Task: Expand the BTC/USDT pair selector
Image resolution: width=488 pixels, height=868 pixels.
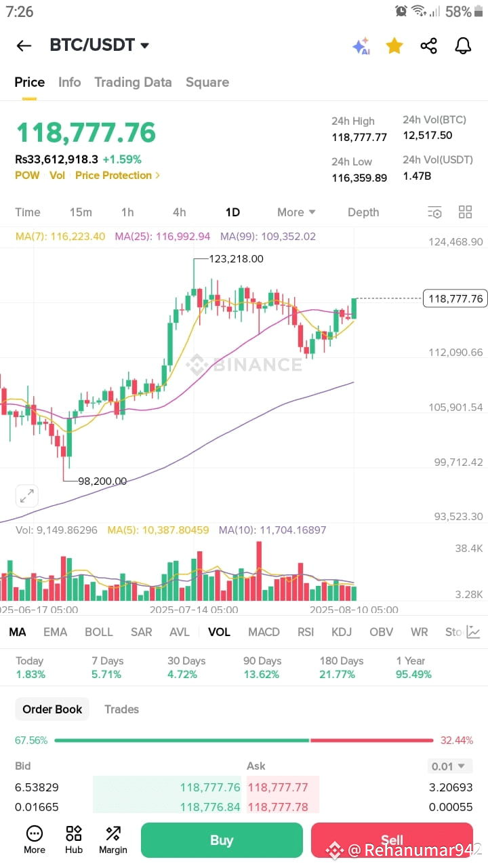Action: pos(100,45)
